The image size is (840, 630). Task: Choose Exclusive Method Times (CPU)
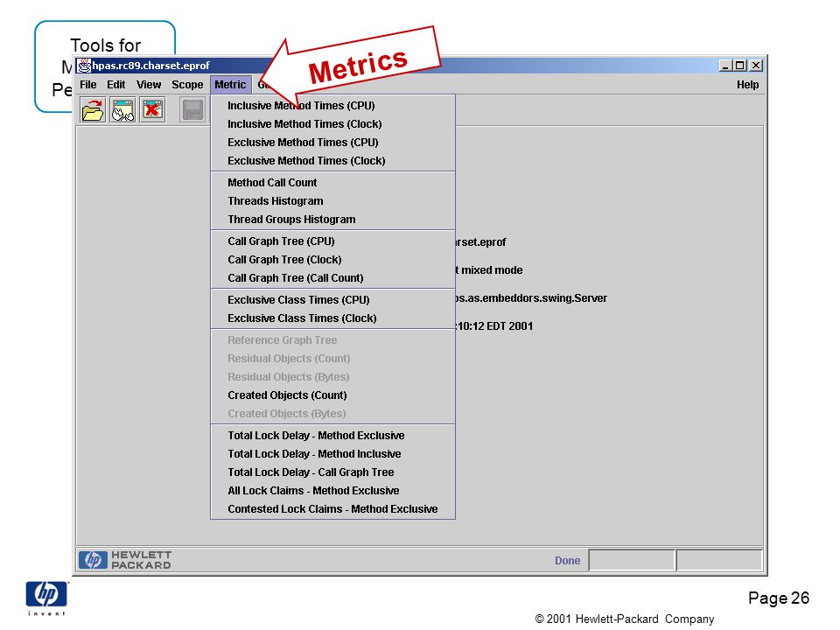click(x=332, y=142)
